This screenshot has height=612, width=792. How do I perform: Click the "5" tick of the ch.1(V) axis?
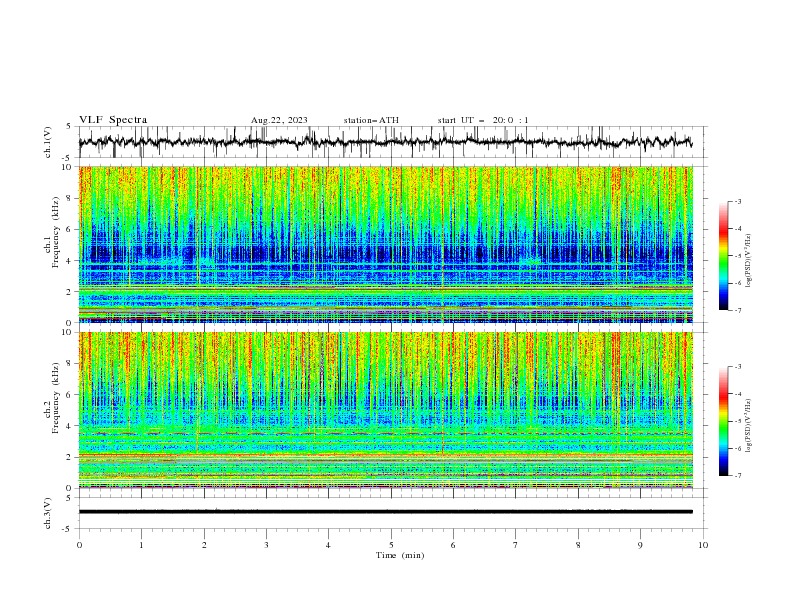69,127
